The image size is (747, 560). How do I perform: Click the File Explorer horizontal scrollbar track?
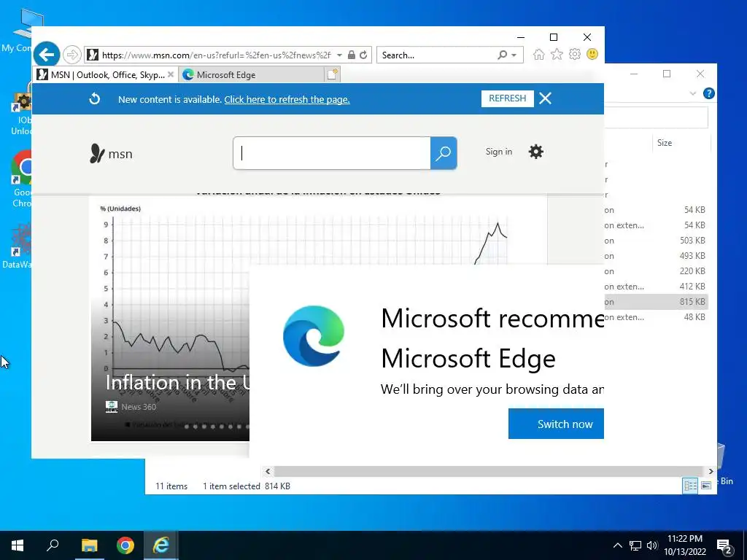pyautogui.click(x=489, y=472)
